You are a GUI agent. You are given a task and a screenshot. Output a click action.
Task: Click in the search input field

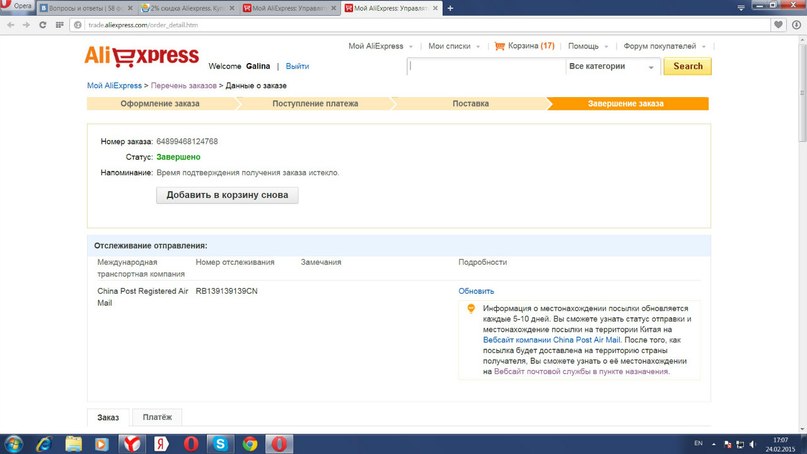[486, 66]
